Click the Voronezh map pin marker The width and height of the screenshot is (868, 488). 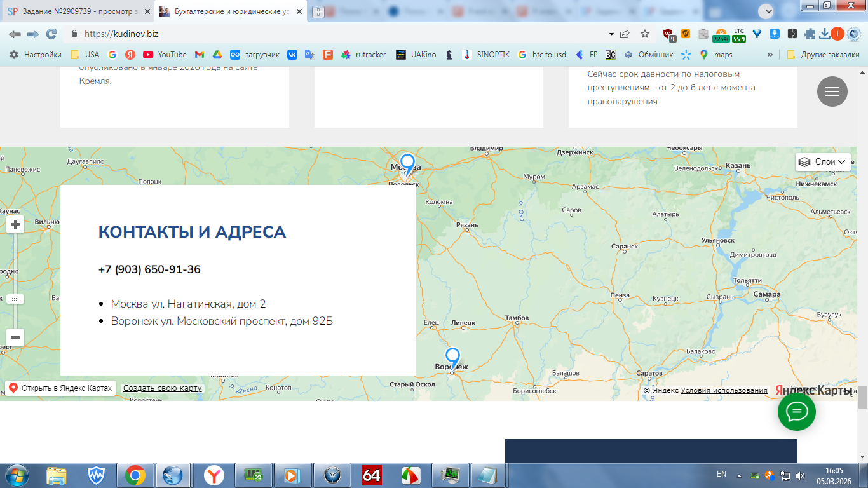coord(452,358)
